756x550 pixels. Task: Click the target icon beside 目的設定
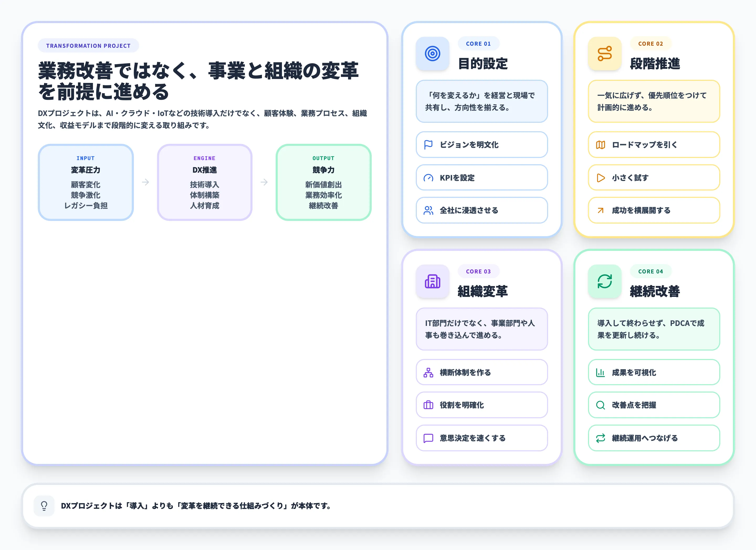432,53
